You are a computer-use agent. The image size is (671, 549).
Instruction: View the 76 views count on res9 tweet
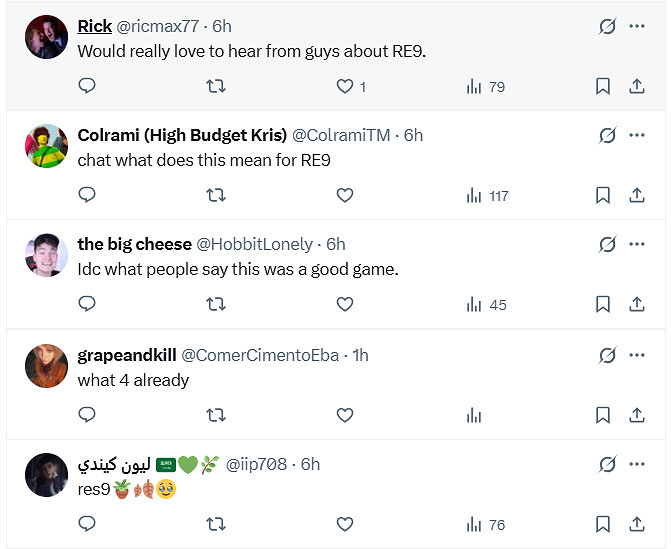[486, 524]
